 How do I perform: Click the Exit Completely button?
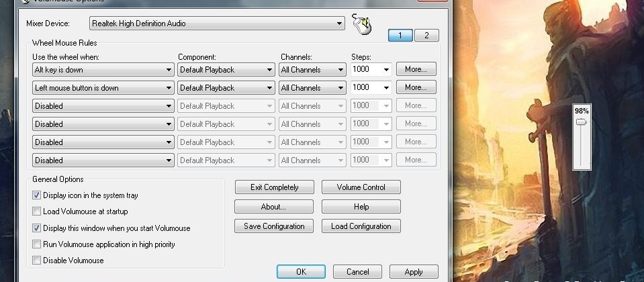pyautogui.click(x=274, y=187)
